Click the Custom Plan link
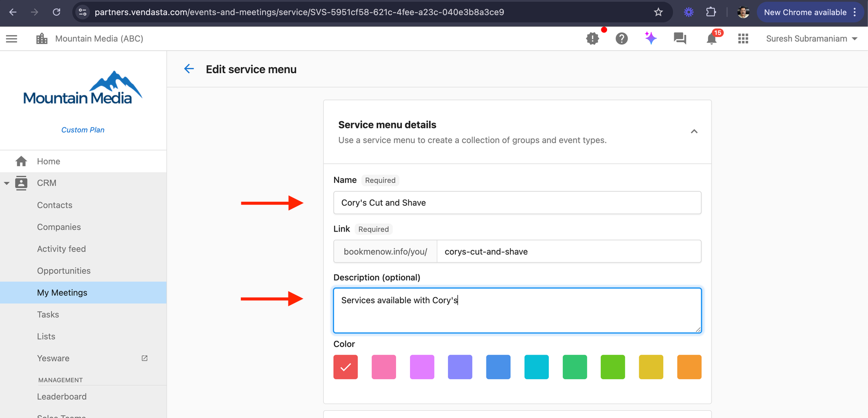Screen dimensions: 868x418 tap(83, 130)
